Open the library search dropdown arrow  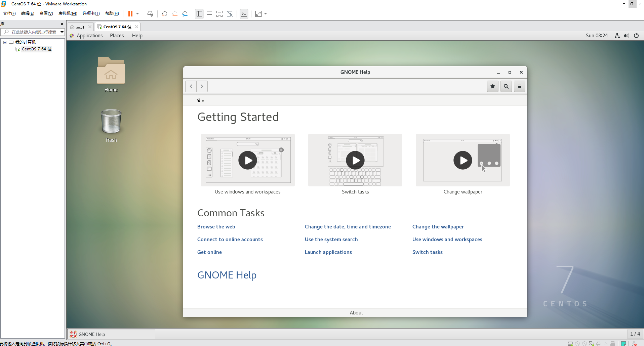click(x=62, y=32)
